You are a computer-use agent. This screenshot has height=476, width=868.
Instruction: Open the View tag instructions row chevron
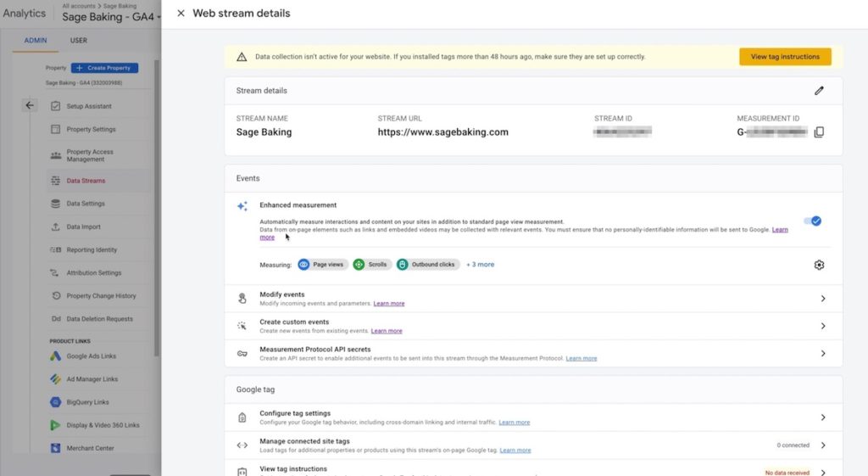point(822,472)
